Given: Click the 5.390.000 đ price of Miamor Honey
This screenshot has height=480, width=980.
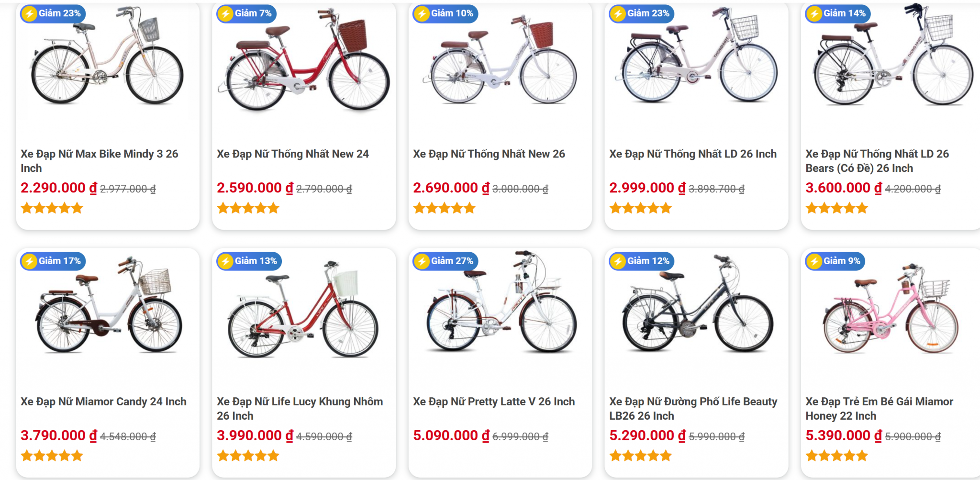Looking at the screenshot, I should [x=843, y=435].
